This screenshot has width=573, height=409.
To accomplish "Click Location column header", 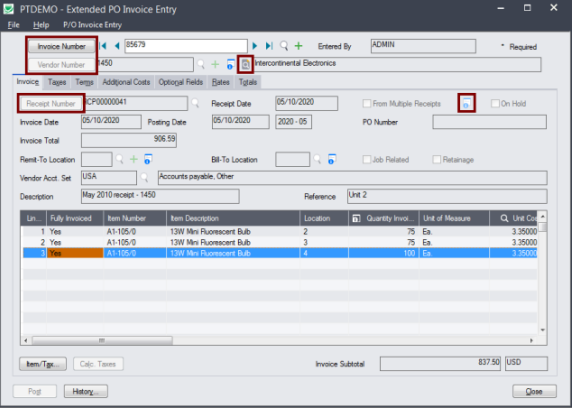I will pyautogui.click(x=324, y=218).
